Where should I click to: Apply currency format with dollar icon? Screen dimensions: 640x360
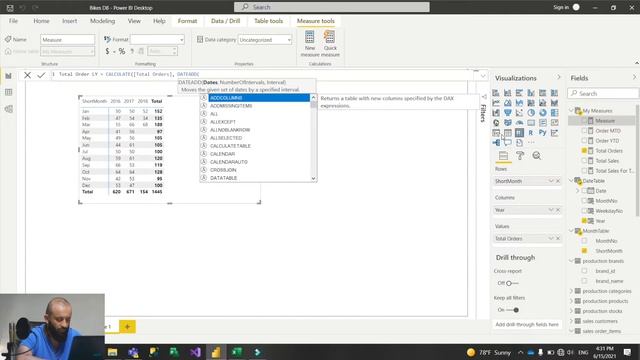point(107,51)
